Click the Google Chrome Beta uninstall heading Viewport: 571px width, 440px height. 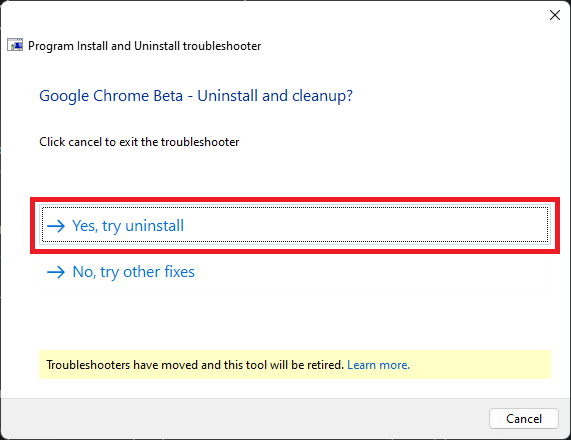(x=196, y=96)
